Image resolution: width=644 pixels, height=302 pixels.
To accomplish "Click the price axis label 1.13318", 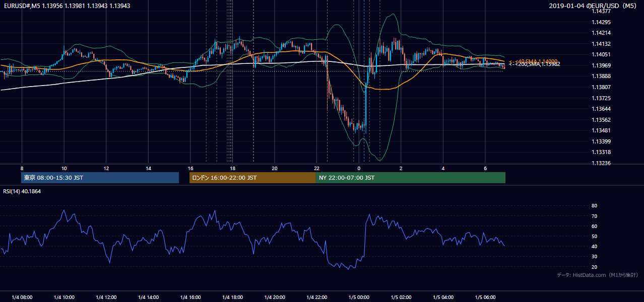I will tap(601, 152).
